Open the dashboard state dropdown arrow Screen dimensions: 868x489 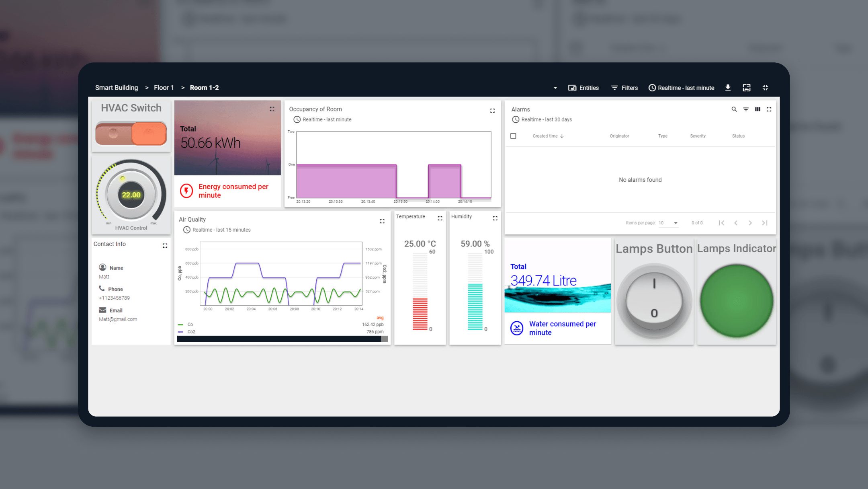tap(555, 88)
